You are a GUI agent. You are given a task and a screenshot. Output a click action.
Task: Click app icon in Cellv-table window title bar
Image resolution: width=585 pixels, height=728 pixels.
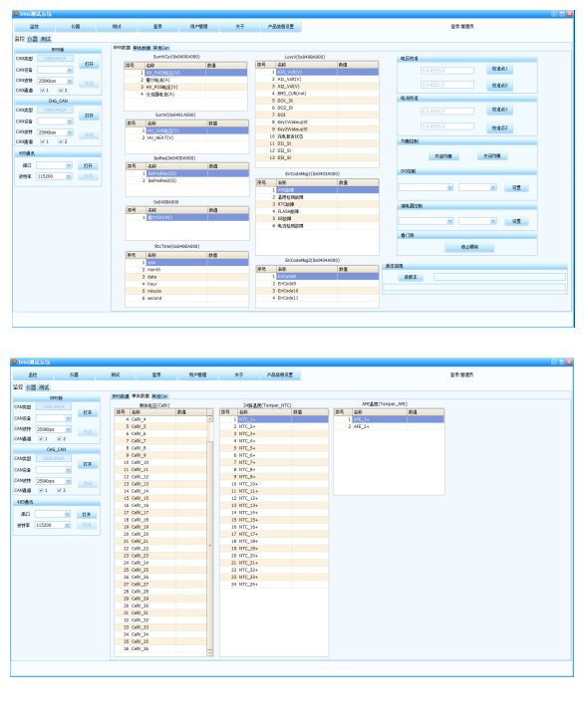point(14,362)
